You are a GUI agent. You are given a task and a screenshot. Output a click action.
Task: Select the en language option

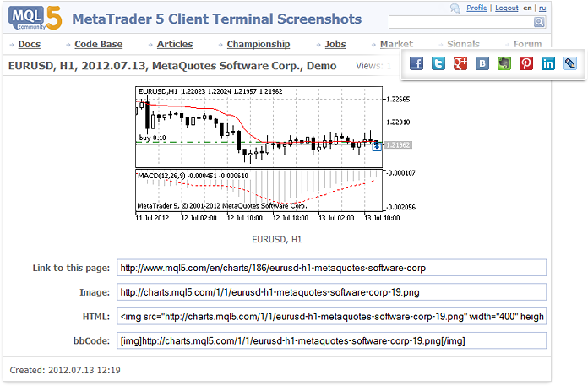(527, 8)
